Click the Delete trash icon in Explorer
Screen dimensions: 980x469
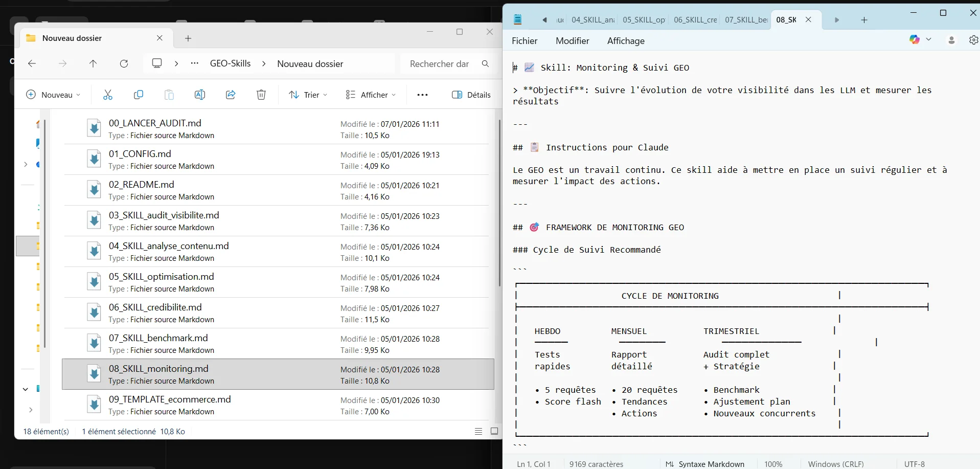[261, 95]
